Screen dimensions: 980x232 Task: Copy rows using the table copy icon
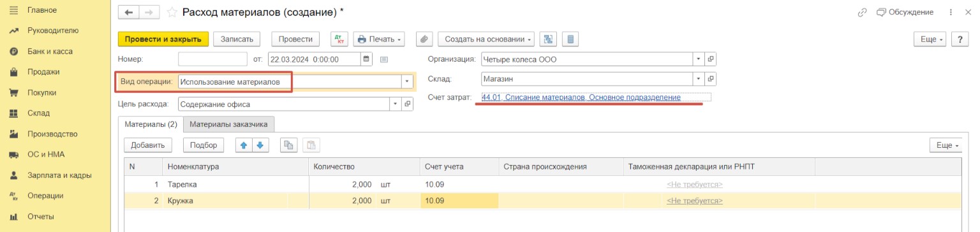tap(289, 145)
